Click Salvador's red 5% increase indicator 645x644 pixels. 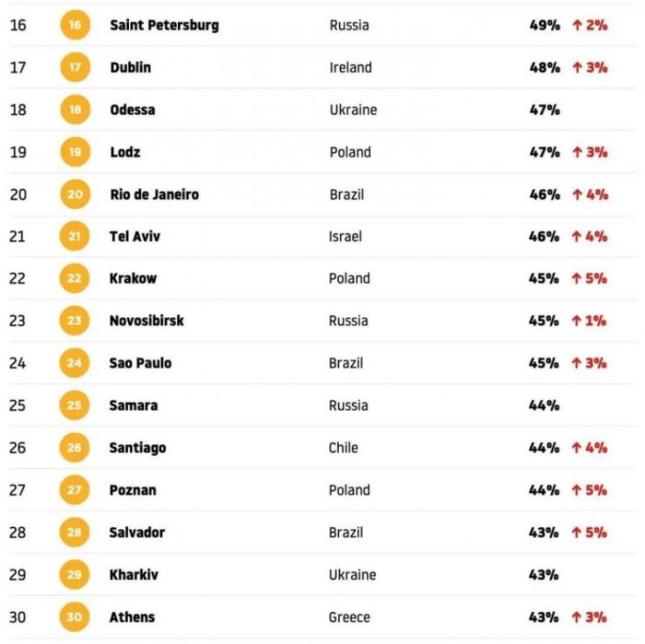point(590,533)
